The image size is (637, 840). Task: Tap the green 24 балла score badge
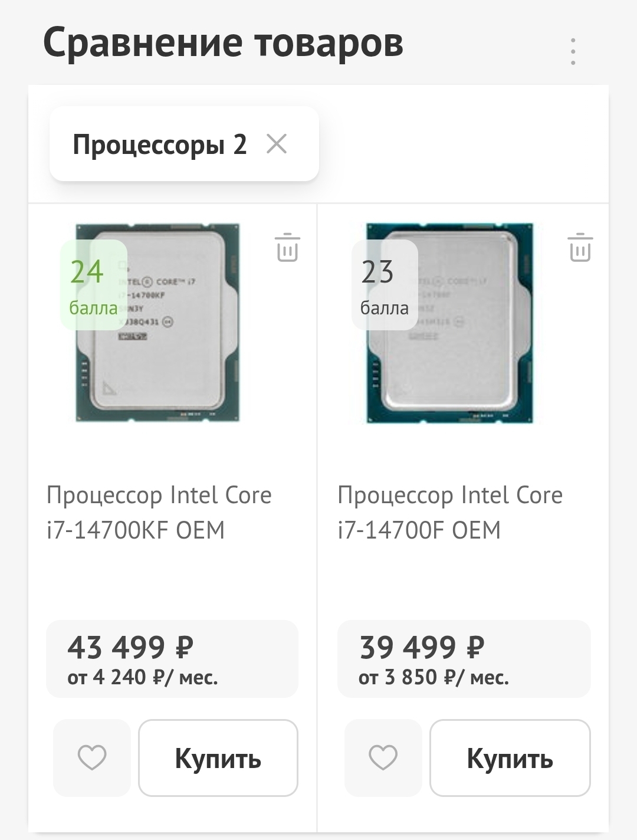(93, 285)
